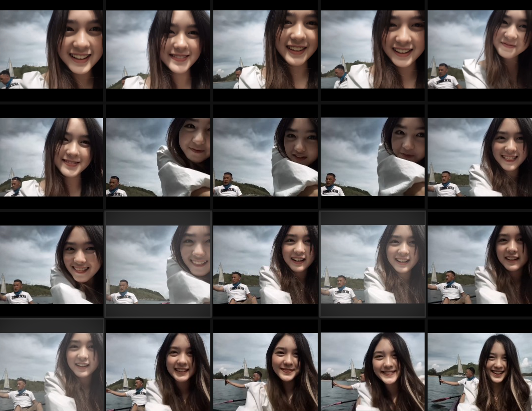The image size is (532, 411).
Task: Click the middle thumbnail in the third row
Action: point(265,264)
